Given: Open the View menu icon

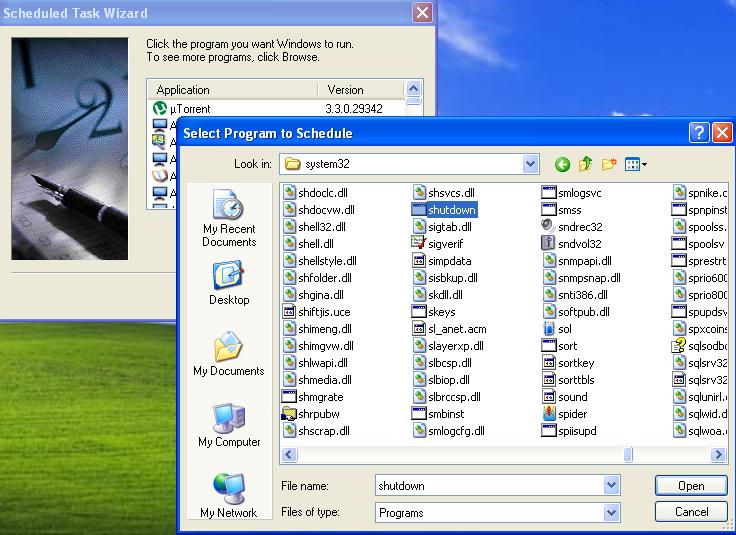Looking at the screenshot, I should [636, 164].
